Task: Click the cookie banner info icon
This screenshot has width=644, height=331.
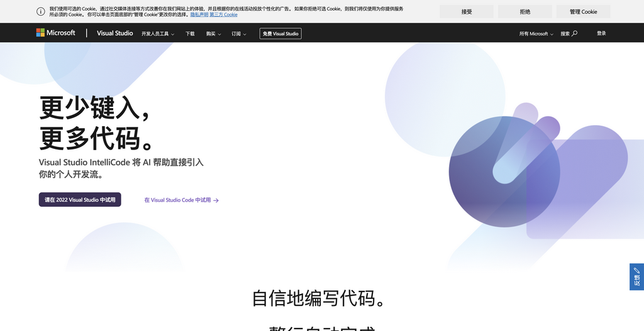Action: [x=41, y=11]
